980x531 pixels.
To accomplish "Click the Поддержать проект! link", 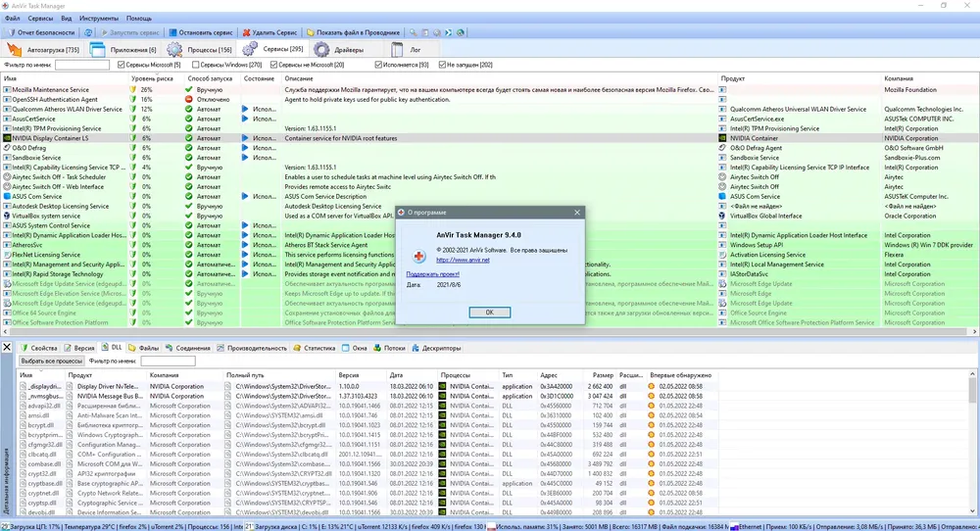I will tap(432, 274).
